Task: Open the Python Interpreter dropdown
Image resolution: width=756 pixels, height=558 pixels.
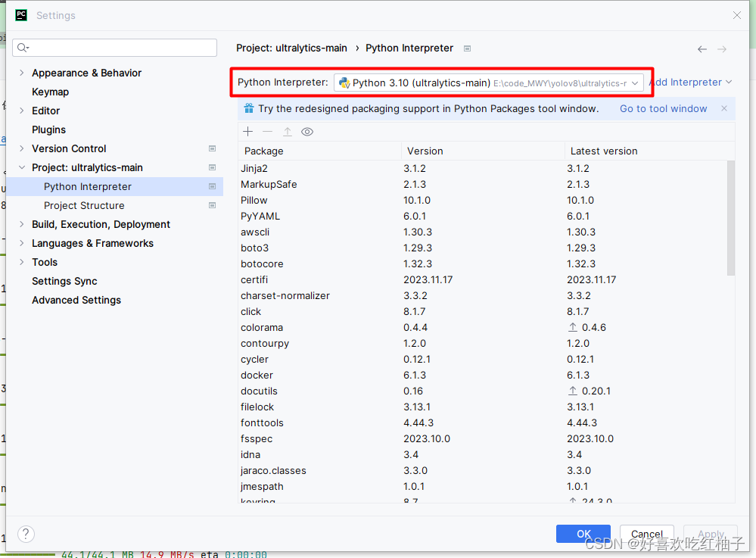Action: click(x=488, y=83)
